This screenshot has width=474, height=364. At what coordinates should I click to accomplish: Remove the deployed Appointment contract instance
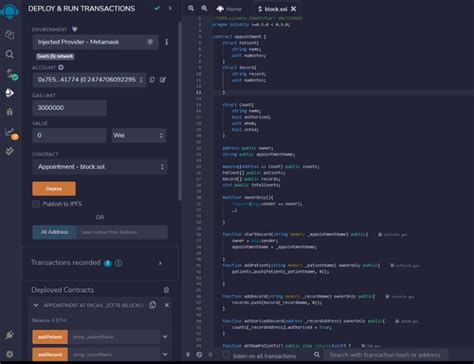click(167, 305)
